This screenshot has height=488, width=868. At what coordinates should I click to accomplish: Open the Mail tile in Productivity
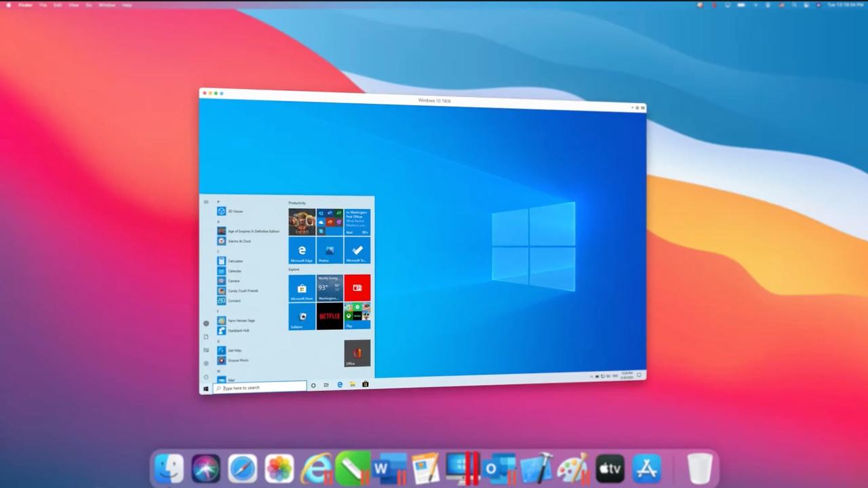[357, 222]
